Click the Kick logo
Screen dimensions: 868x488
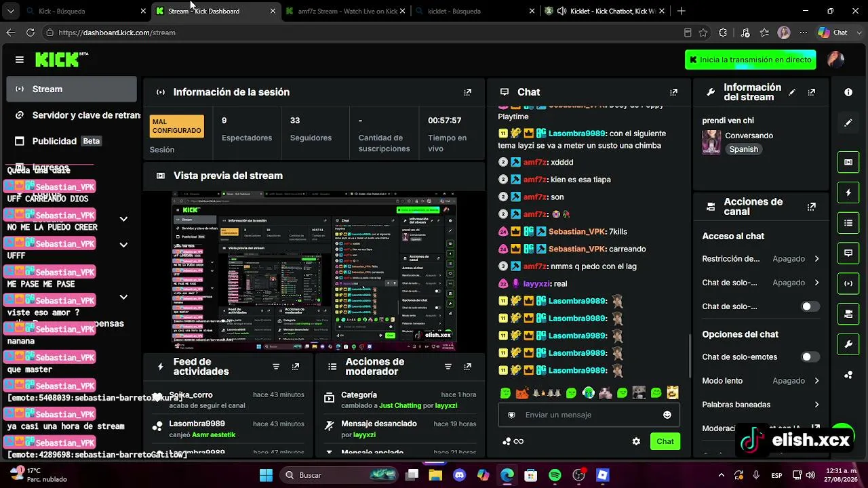coord(62,60)
